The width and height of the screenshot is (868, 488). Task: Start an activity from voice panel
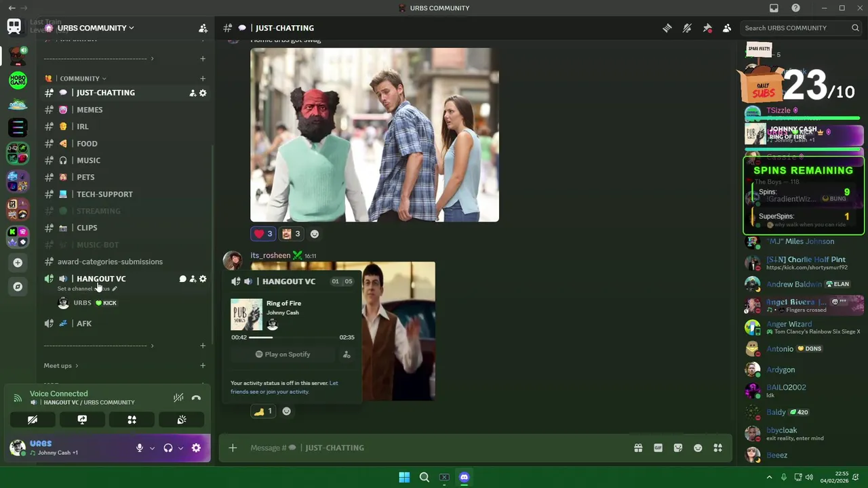[132, 420]
